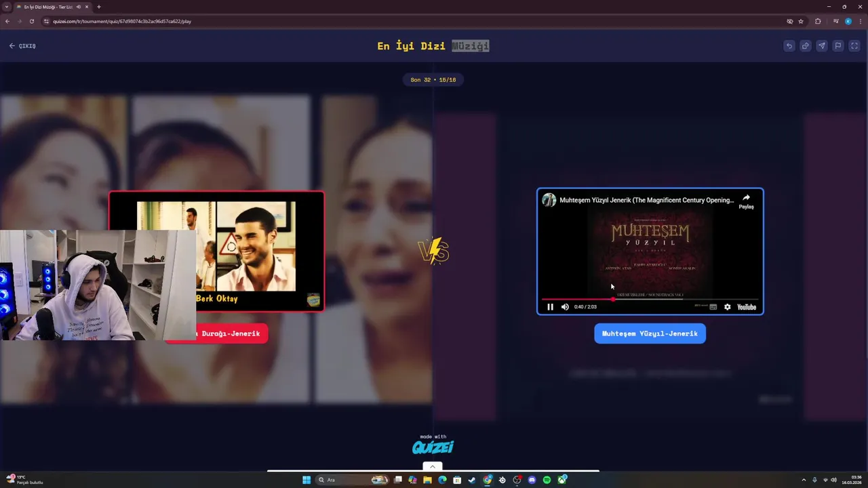This screenshot has width=868, height=488.
Task: Select the En İyi Dizi Müziği tab
Action: click(x=53, y=7)
